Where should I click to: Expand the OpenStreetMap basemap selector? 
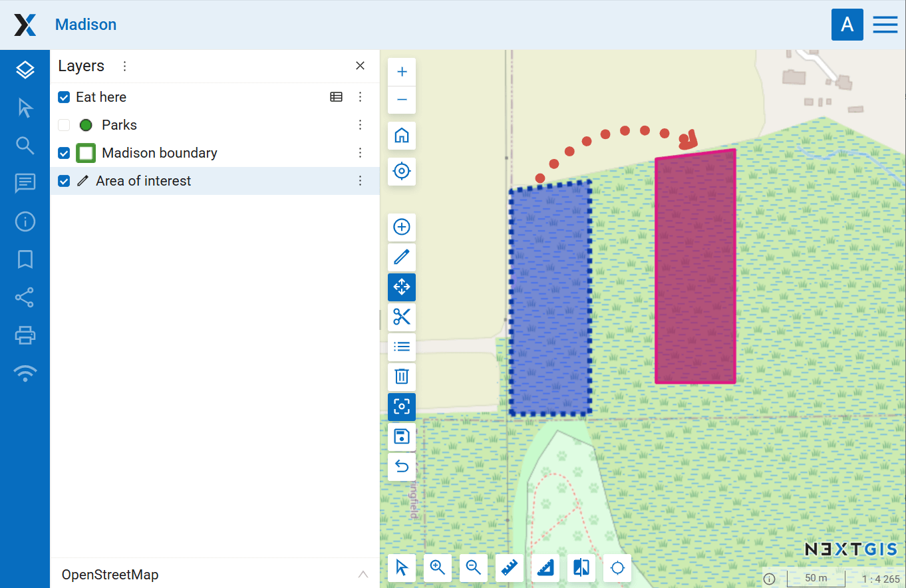tap(363, 575)
